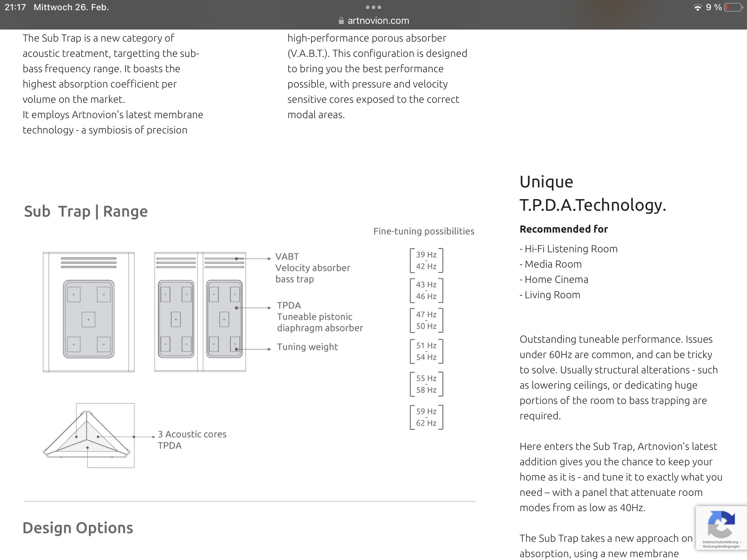Click the Recommended for subheading
This screenshot has height=560, width=747.
click(564, 229)
